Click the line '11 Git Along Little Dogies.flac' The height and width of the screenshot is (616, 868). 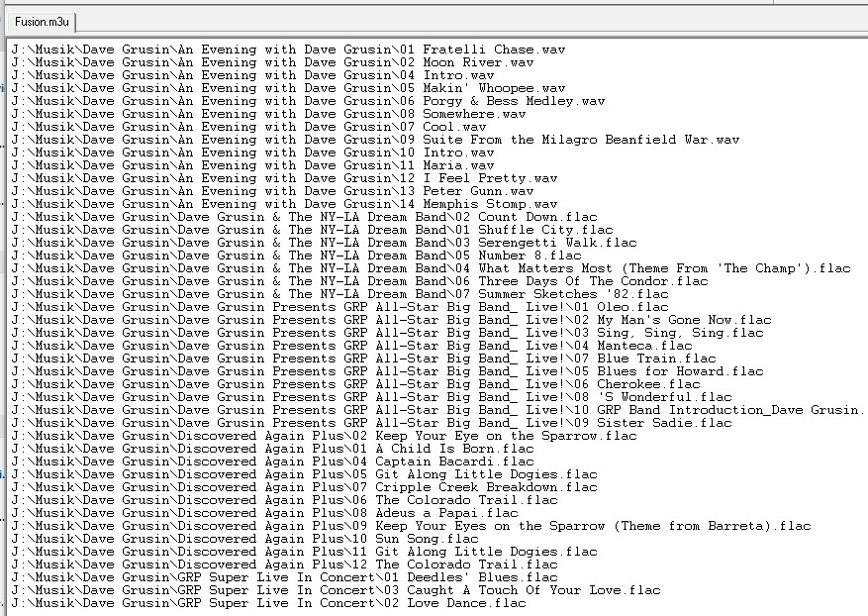click(x=304, y=553)
